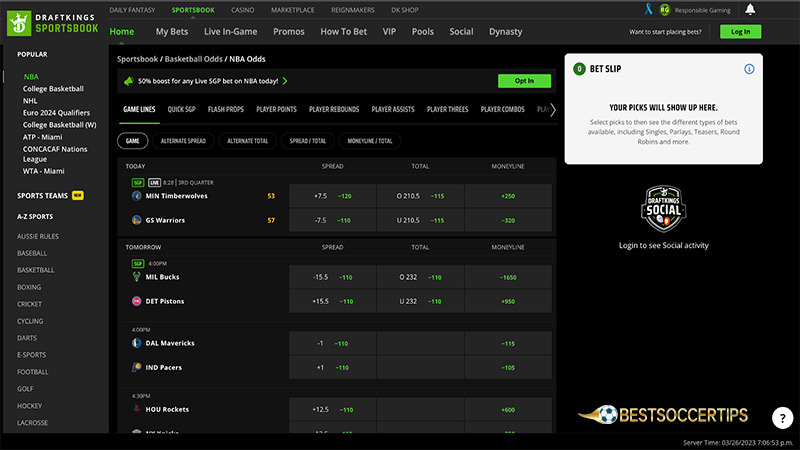800x450 pixels.
Task: Switch to Quick SGP tab
Action: (182, 109)
